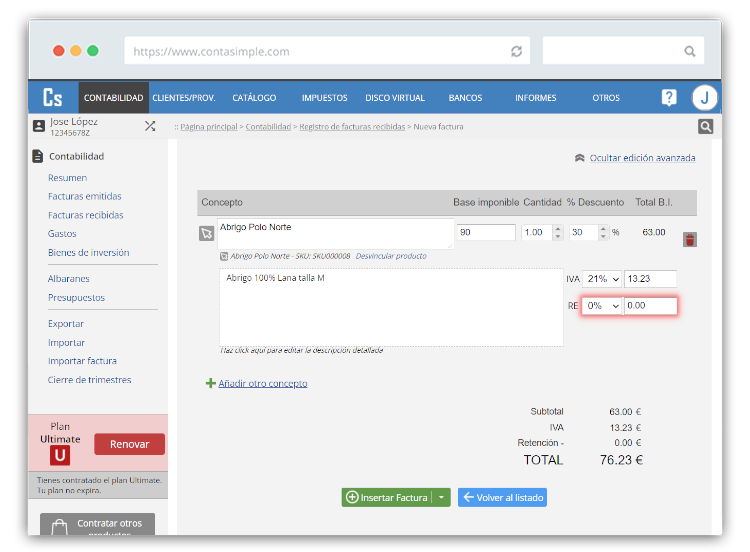Open the IVA 21% dropdown
This screenshot has height=552, width=750.
coord(602,279)
